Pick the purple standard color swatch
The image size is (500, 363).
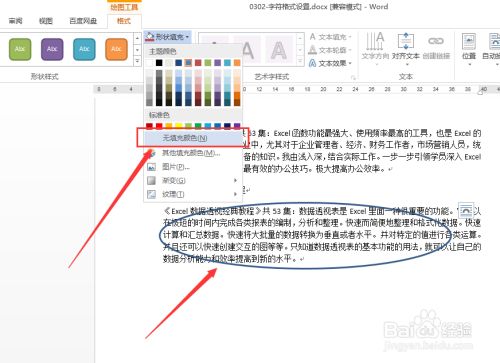237,126
